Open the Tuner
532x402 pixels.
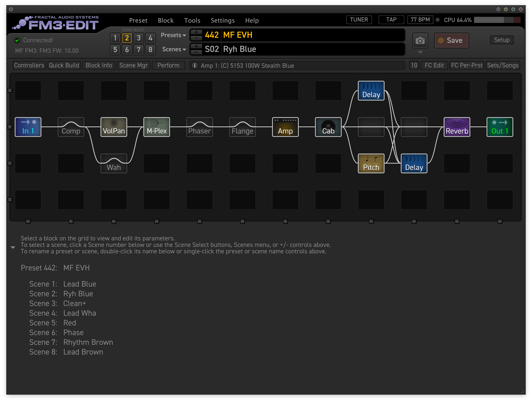359,20
